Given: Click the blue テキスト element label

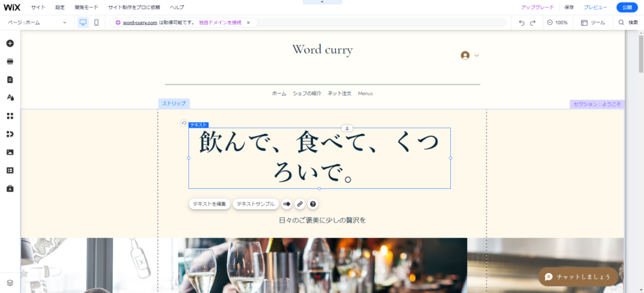Looking at the screenshot, I should click(x=199, y=125).
